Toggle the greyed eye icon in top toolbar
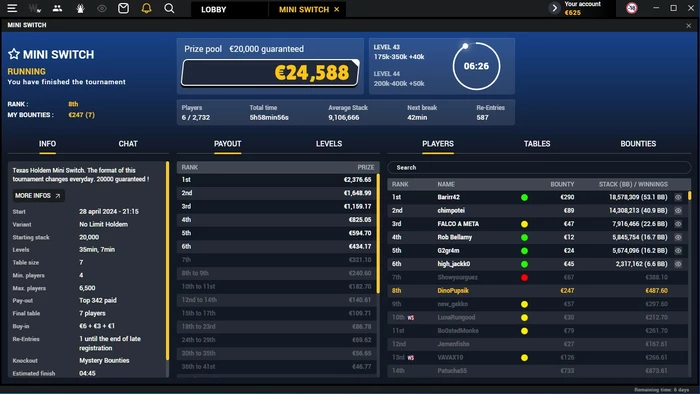 click(102, 8)
